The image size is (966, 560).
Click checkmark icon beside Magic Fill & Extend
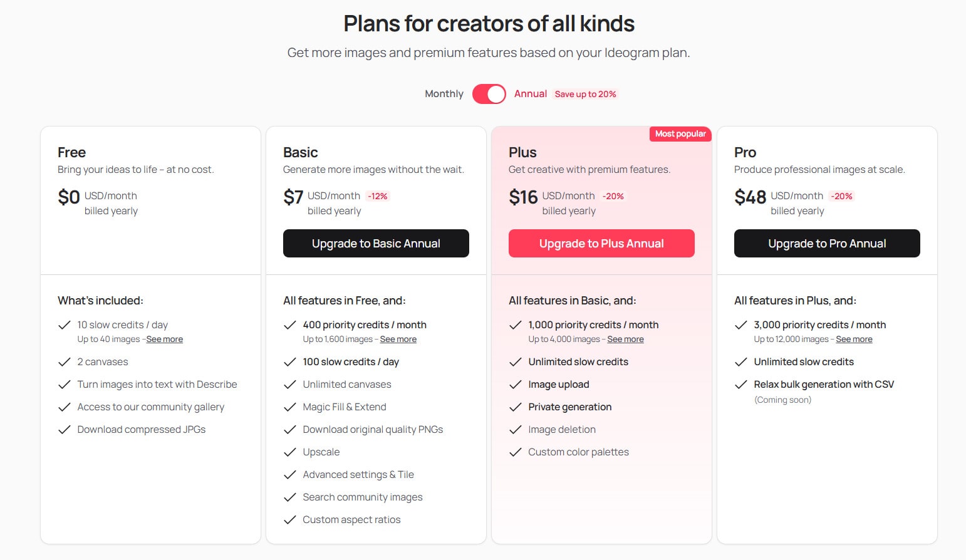point(289,407)
